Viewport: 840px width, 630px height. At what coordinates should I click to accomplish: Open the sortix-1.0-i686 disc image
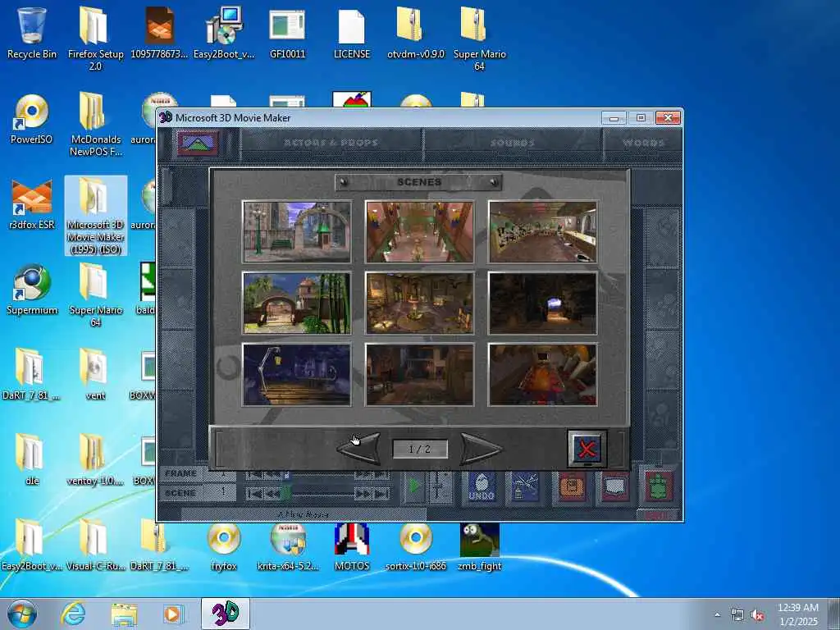[416, 546]
